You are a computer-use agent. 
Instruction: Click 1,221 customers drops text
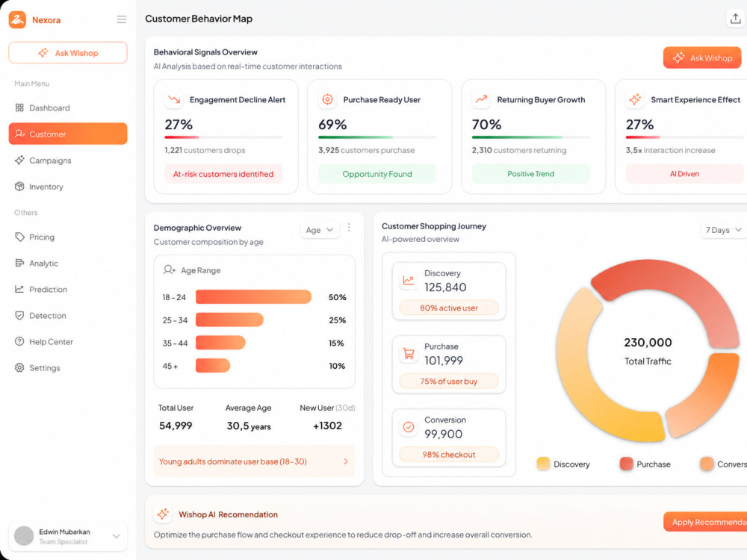(x=205, y=151)
